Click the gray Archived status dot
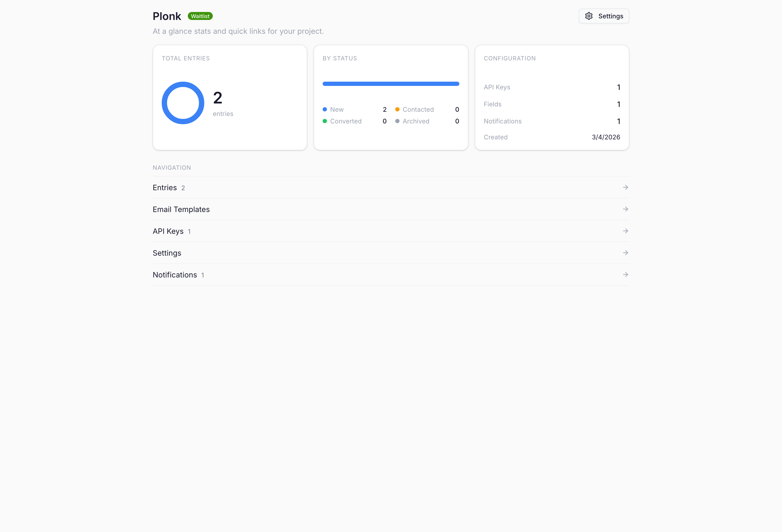Screen dimensions: 782x532 pos(397,121)
